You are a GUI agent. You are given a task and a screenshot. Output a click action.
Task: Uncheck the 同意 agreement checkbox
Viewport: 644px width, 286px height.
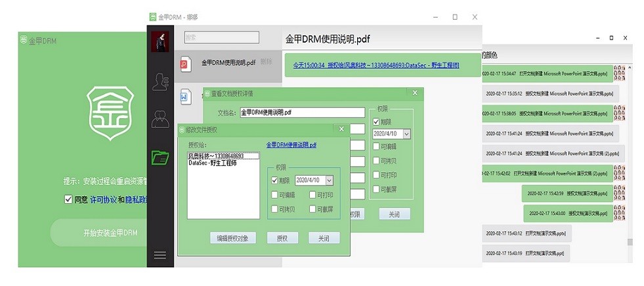[69, 199]
